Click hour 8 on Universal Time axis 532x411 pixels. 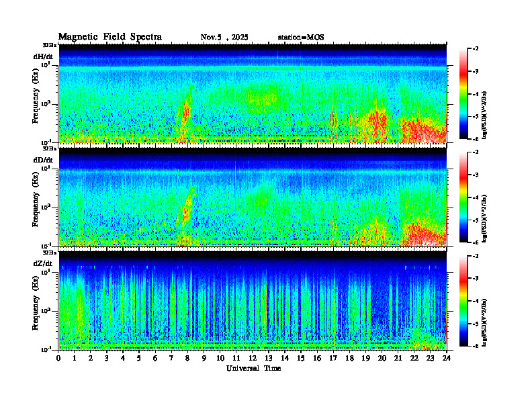coord(187,358)
